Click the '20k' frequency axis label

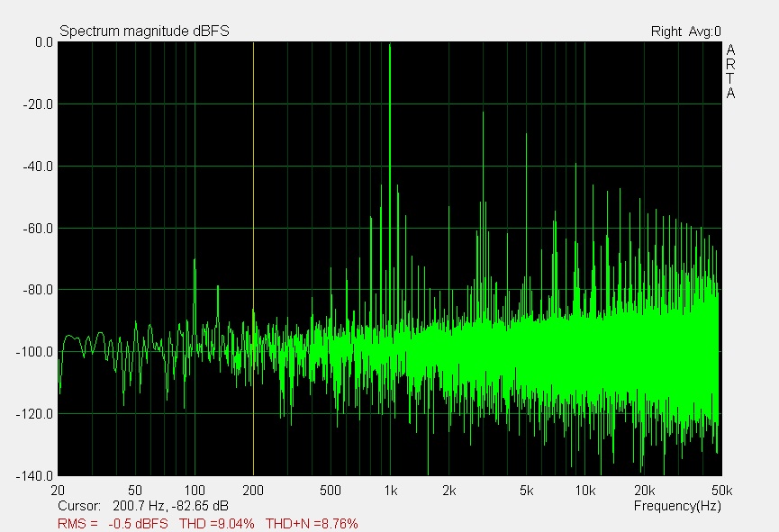click(x=645, y=491)
